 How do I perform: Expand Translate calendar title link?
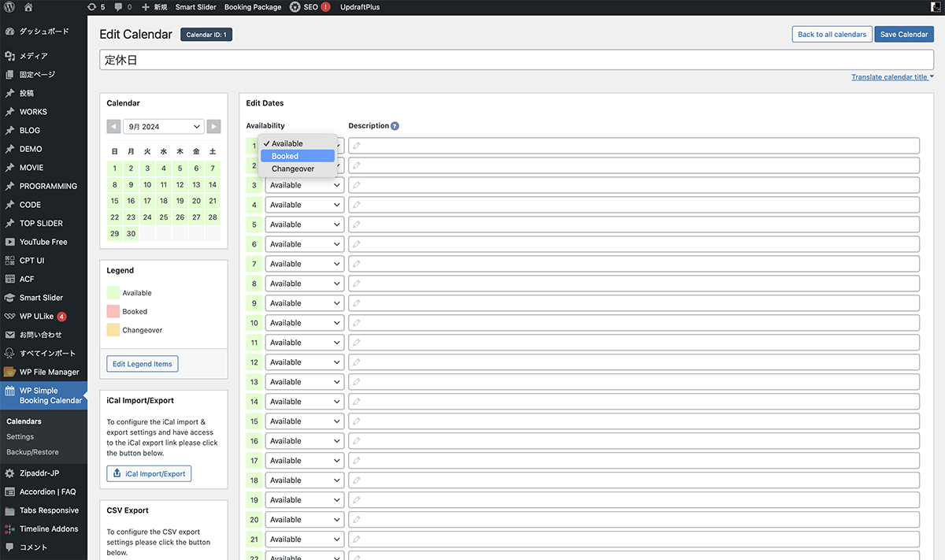892,77
